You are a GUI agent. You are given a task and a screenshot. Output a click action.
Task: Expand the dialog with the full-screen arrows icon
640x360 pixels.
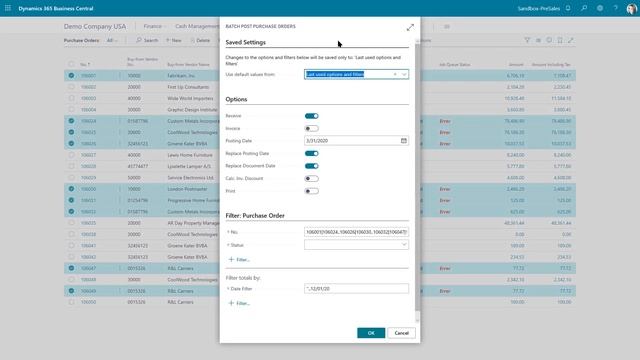(410, 27)
